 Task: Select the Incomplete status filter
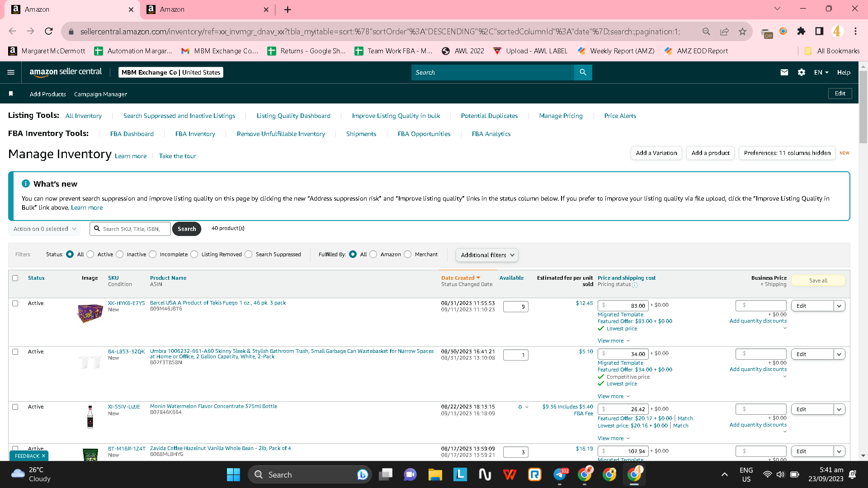coord(153,254)
